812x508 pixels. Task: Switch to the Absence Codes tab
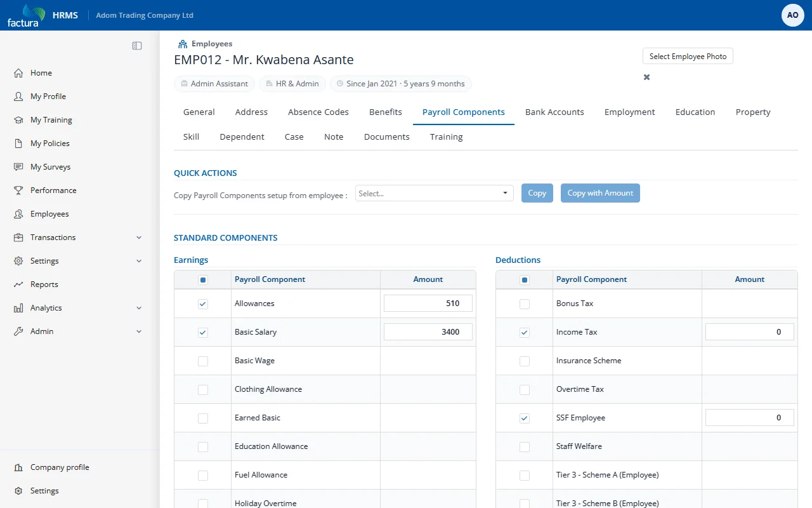pyautogui.click(x=318, y=112)
